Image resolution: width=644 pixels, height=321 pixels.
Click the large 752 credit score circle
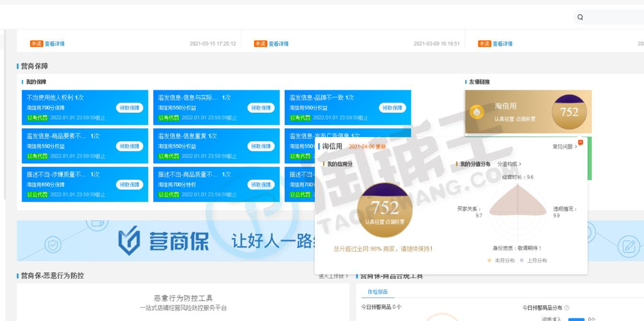[383, 209]
